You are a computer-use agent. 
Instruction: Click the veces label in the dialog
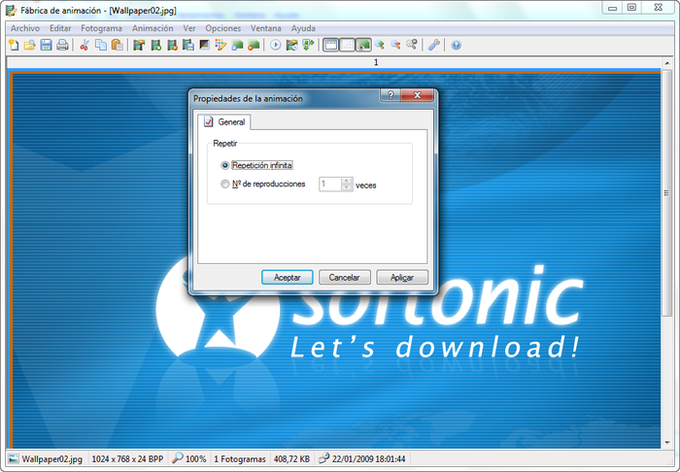tap(366, 185)
